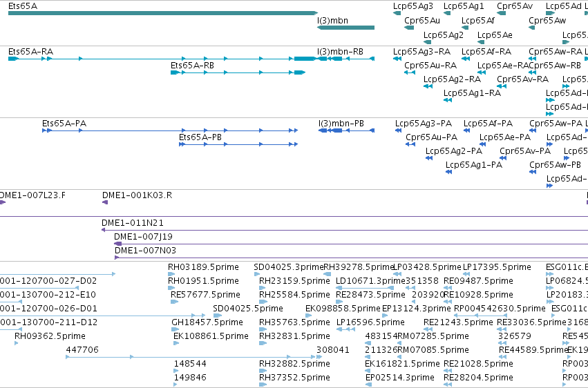Image resolution: width=588 pixels, height=388 pixels.
Task: Click the Lcp65Ag2-PA protein label
Action: tap(454, 151)
